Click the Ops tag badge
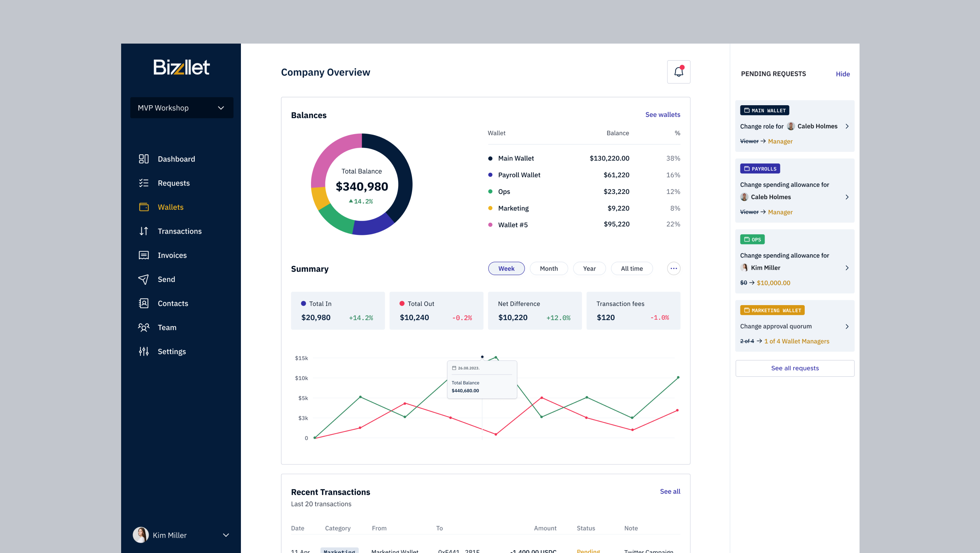Screen dimensions: 980x553 pyautogui.click(x=752, y=239)
